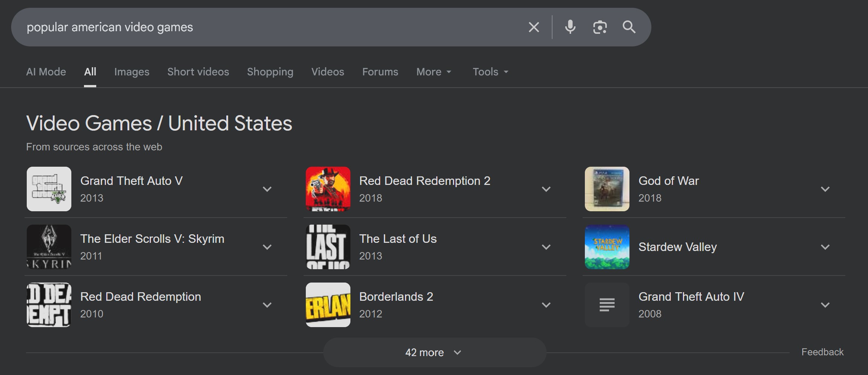Expand The Last of Us chevron
Screen dimensions: 868x375
(546, 247)
